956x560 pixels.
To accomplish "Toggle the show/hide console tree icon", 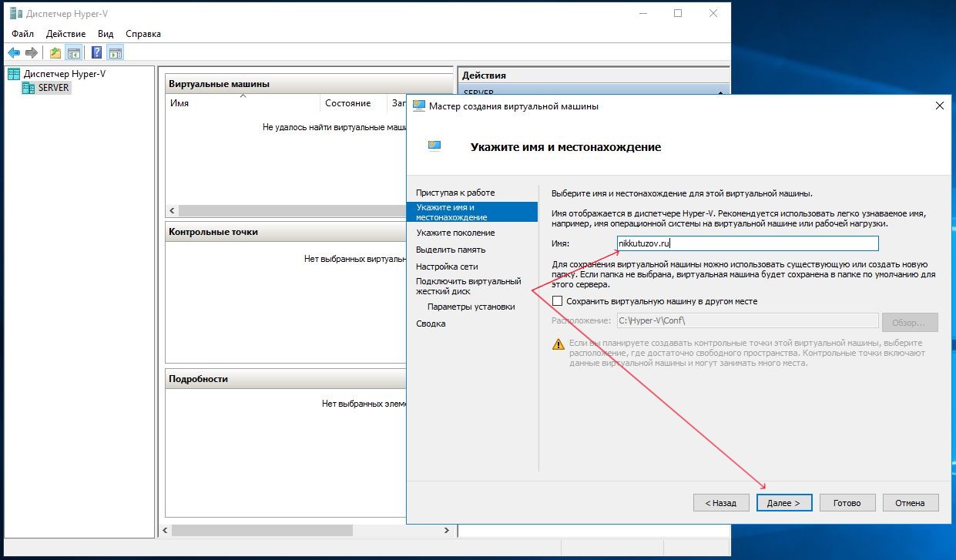I will pyautogui.click(x=74, y=53).
